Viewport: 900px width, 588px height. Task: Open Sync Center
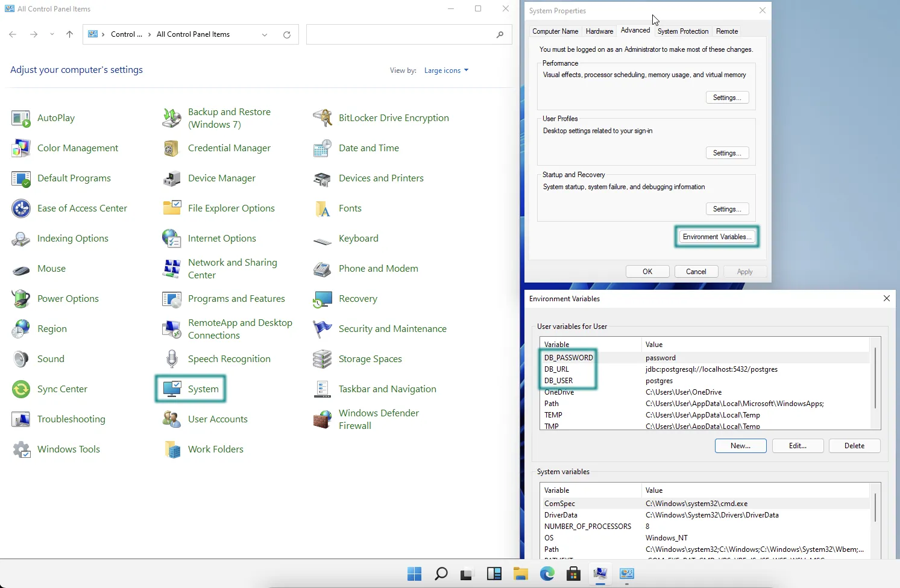[62, 389]
